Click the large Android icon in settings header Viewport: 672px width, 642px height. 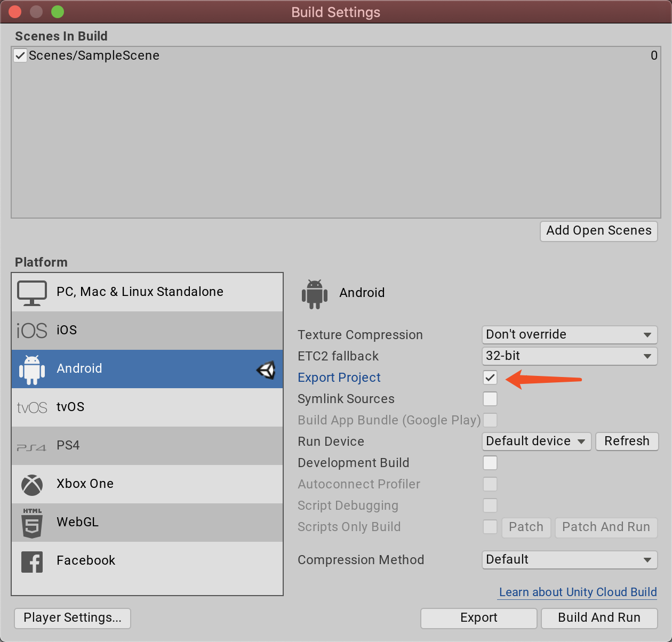[315, 294]
